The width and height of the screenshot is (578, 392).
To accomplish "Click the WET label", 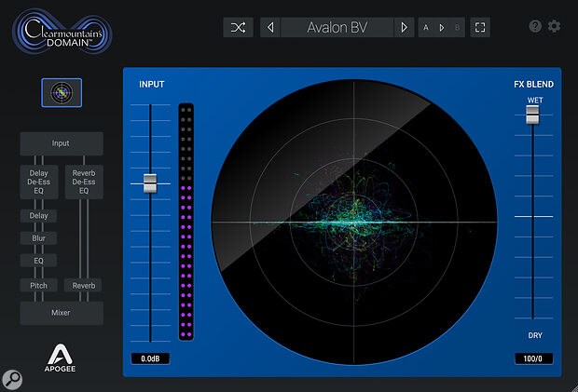I will click(535, 101).
